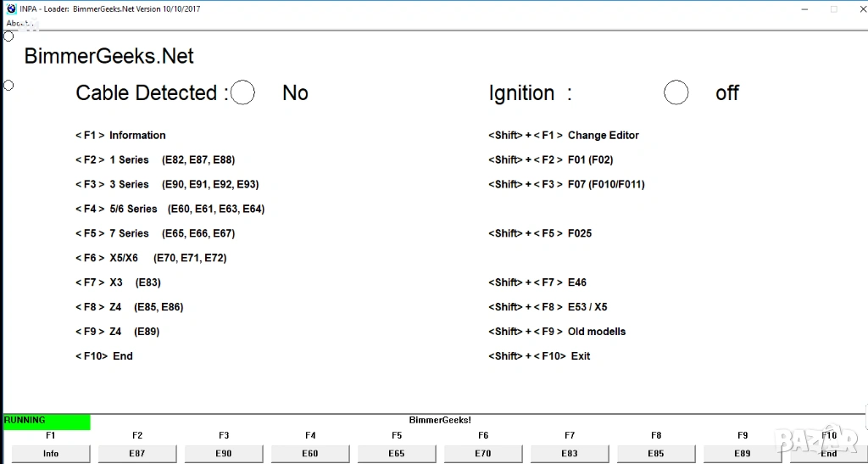Open the E83 button
The height and width of the screenshot is (464, 868).
[570, 454]
